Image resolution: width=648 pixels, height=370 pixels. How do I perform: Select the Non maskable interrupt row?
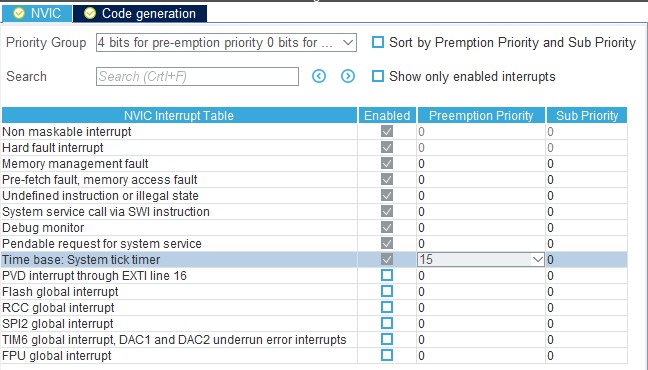[x=314, y=131]
